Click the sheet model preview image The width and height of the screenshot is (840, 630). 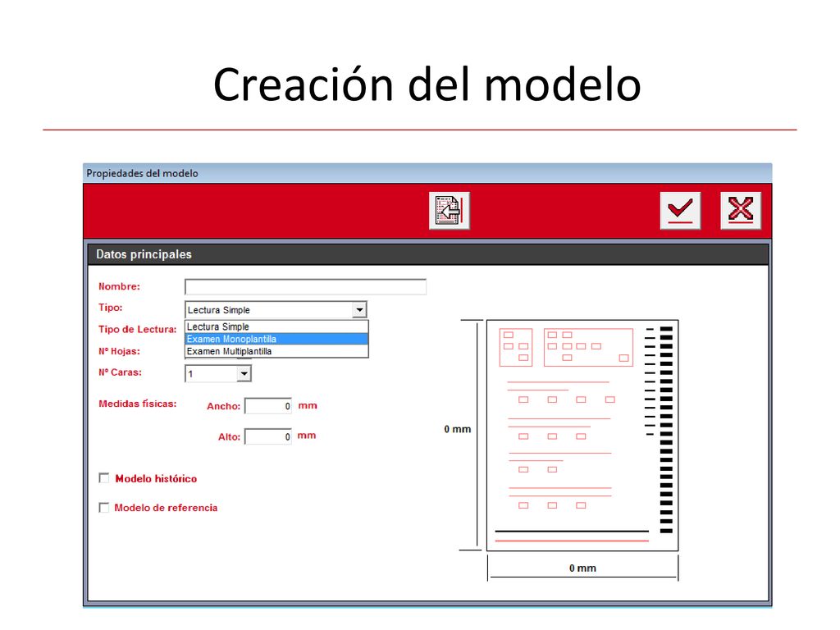[x=582, y=435]
